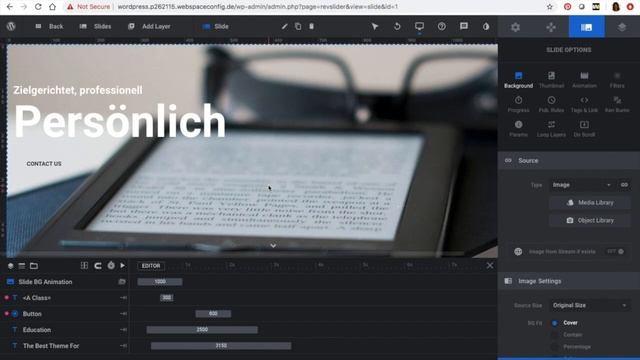Close the timeline panel

pos(490,266)
